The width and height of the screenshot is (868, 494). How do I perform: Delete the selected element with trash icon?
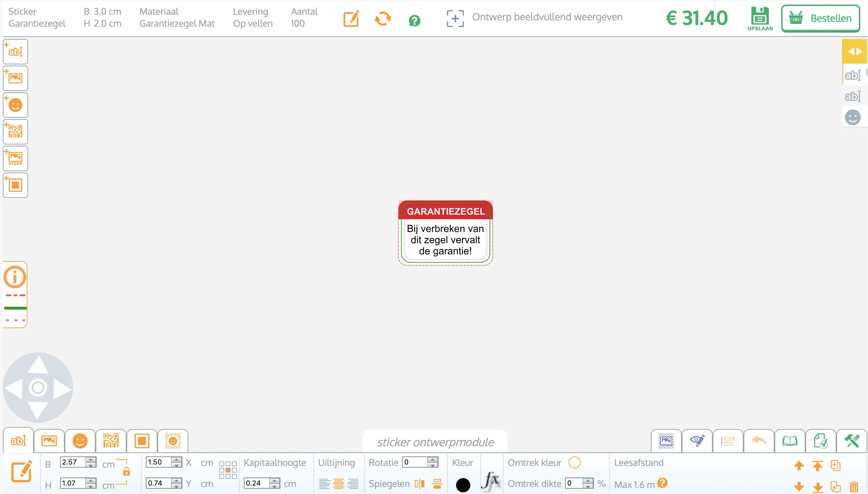pyautogui.click(x=854, y=487)
